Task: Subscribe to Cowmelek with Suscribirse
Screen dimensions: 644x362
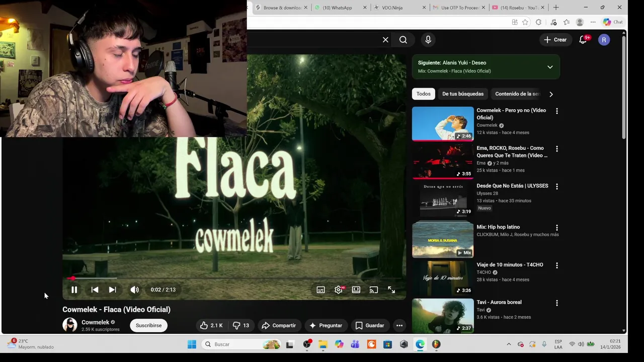Action: pyautogui.click(x=149, y=325)
